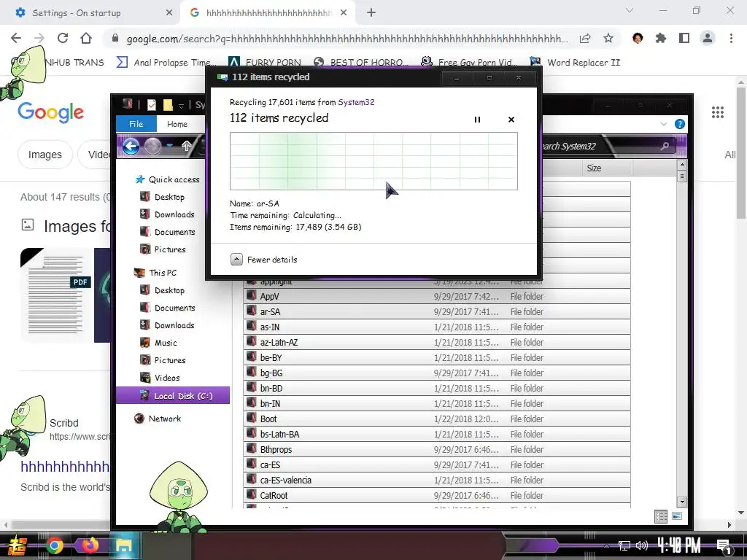Select the ca-ES-valencia folder row
Screen dimensions: 747x560
[x=437, y=480]
